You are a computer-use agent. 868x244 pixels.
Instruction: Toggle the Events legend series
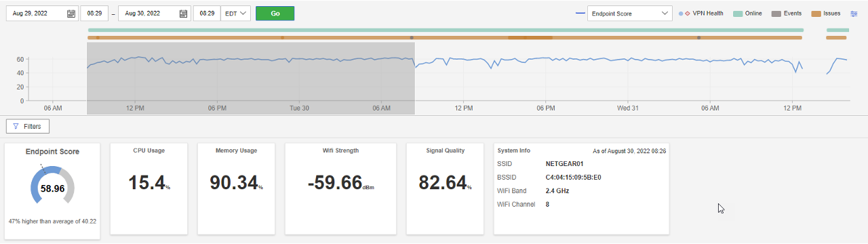point(787,14)
